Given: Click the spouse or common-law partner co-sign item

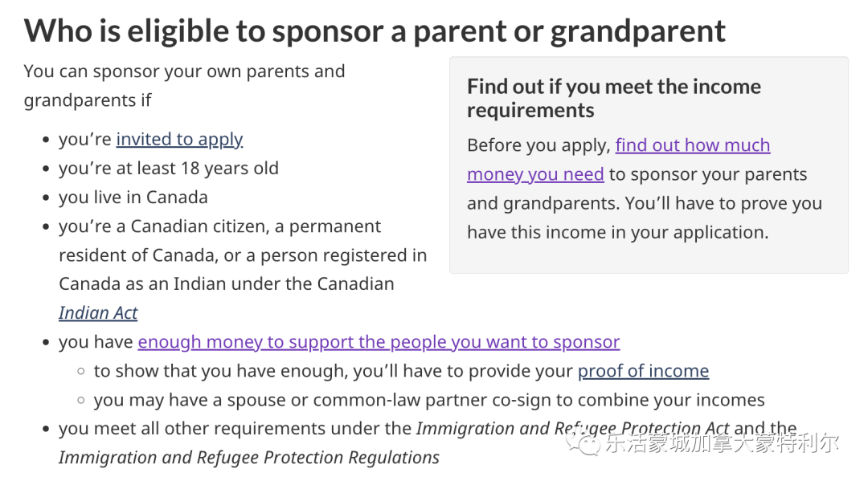Looking at the screenshot, I should (429, 400).
